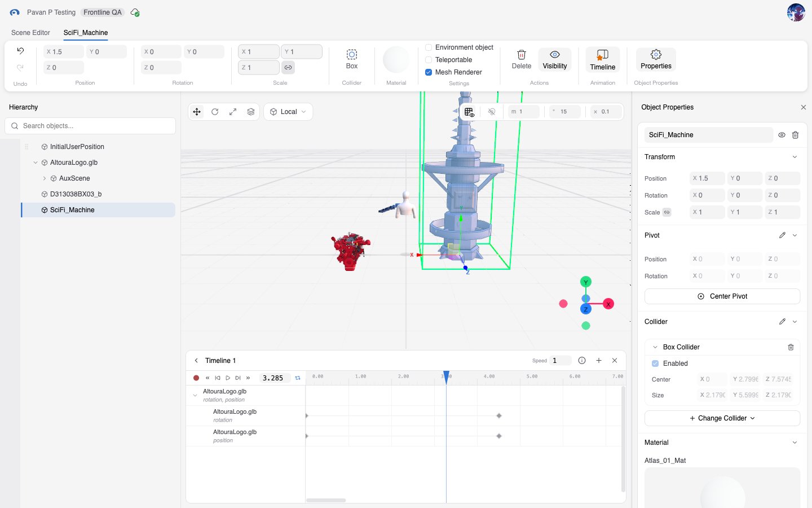Open the Timeline animation tool
The image size is (812, 508).
tap(603, 60)
